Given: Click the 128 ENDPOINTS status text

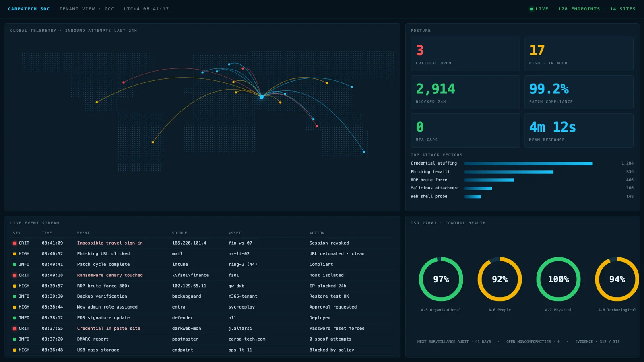Looking at the screenshot, I should click(579, 9).
